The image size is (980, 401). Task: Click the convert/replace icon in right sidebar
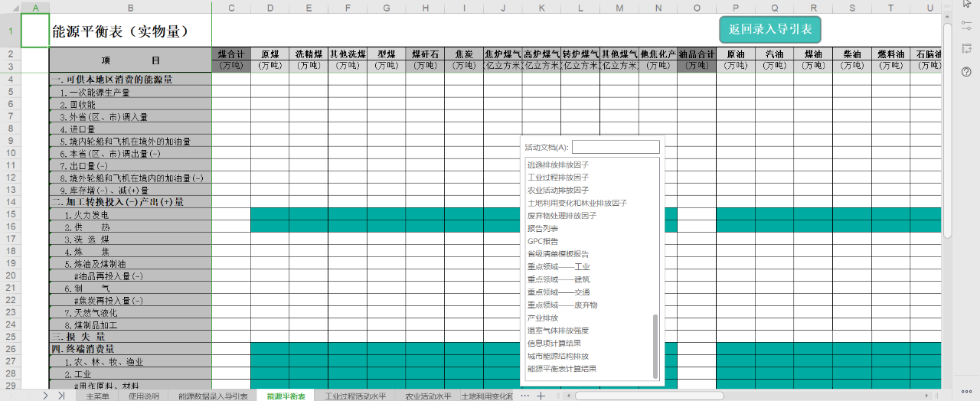966,48
